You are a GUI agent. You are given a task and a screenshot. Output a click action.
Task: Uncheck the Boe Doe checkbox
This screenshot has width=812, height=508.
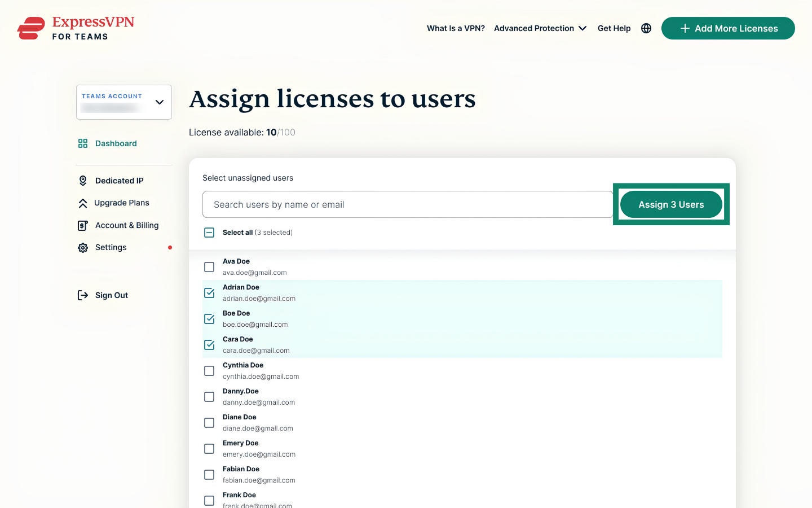point(209,319)
